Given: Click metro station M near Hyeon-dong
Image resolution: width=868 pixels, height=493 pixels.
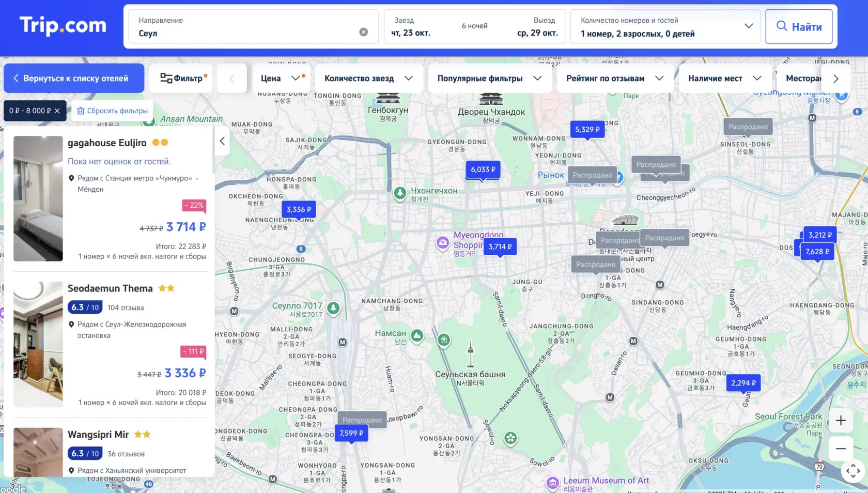Looking at the screenshot, I should (x=234, y=311).
